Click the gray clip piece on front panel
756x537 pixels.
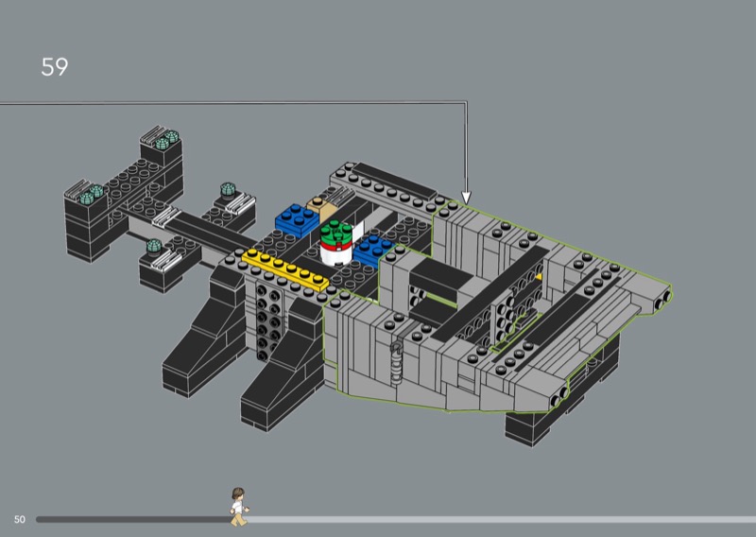tap(398, 357)
